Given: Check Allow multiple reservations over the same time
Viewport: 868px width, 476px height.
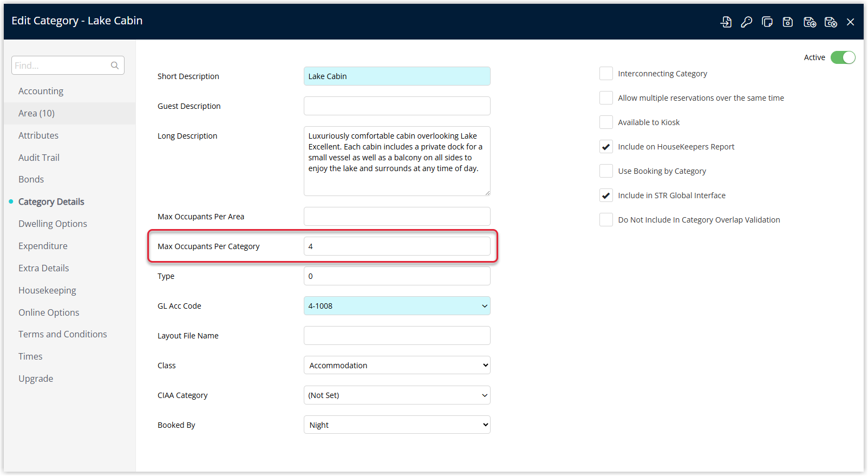Looking at the screenshot, I should (x=606, y=98).
